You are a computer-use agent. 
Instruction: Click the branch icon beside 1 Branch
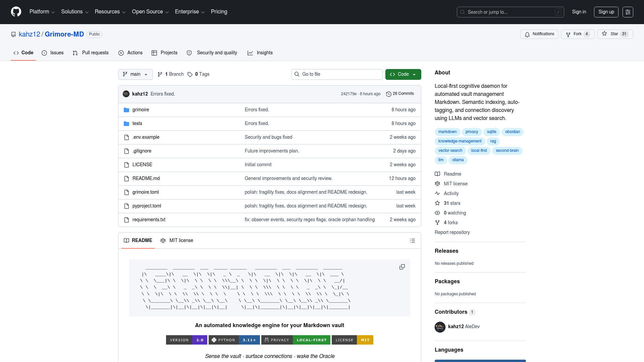(160, 74)
